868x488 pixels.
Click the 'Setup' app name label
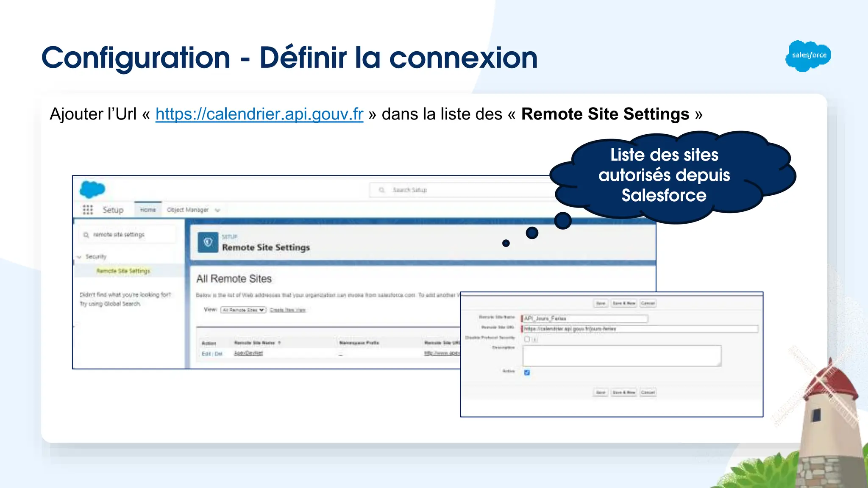pyautogui.click(x=113, y=210)
